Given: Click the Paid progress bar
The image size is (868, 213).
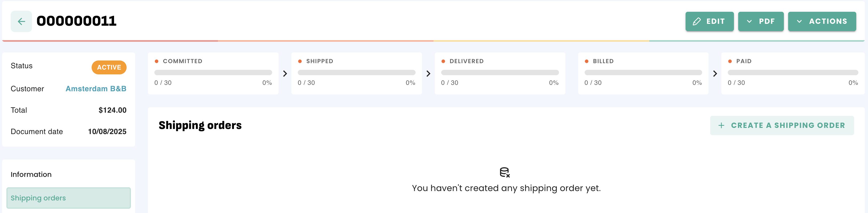Looking at the screenshot, I should (792, 73).
